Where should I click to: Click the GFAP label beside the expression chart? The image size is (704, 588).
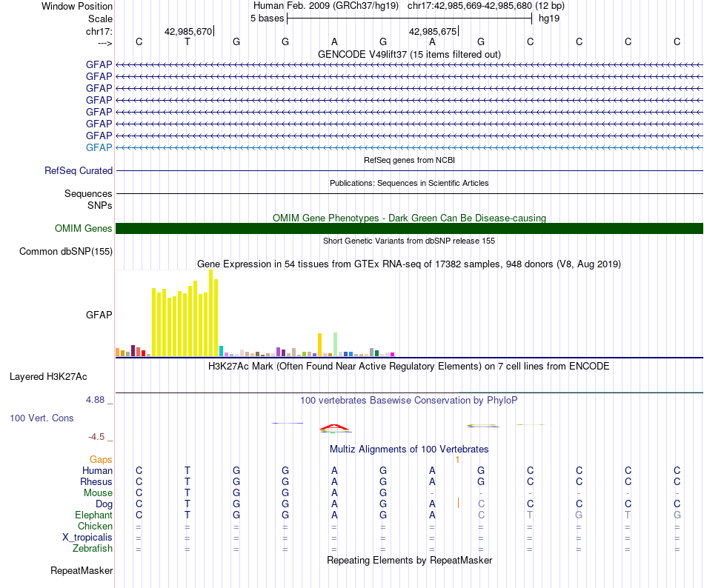(x=99, y=315)
